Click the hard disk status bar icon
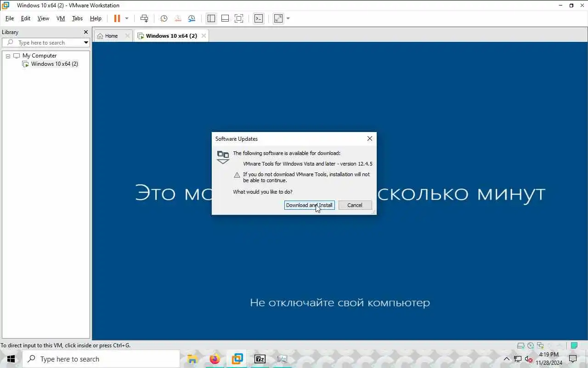Image resolution: width=588 pixels, height=368 pixels. (x=520, y=345)
